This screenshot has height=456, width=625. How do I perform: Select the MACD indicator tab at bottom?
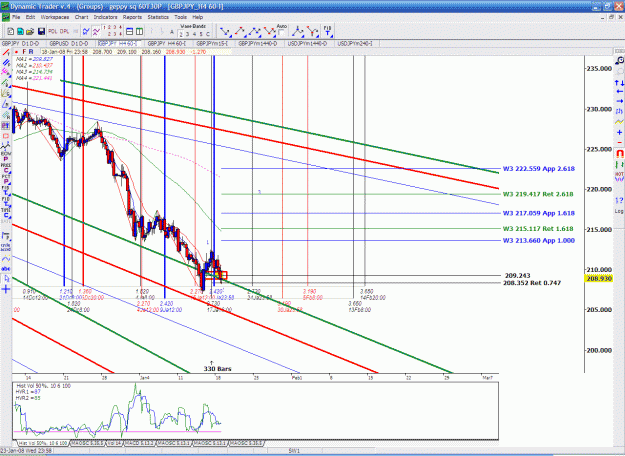tap(140, 443)
